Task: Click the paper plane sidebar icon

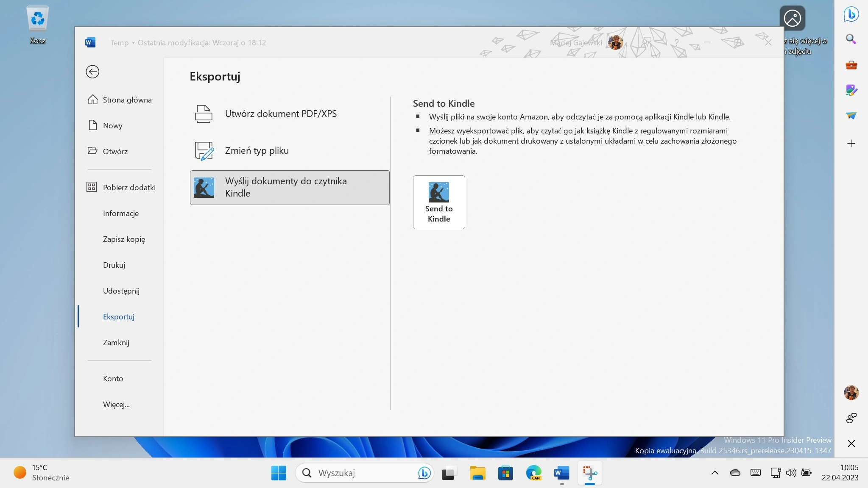Action: point(851,115)
